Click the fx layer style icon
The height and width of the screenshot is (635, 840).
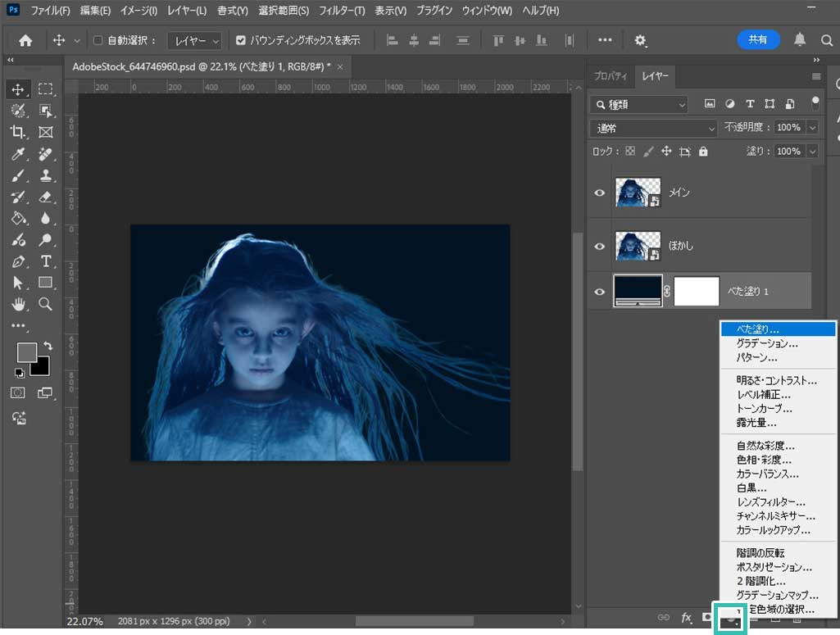(687, 616)
